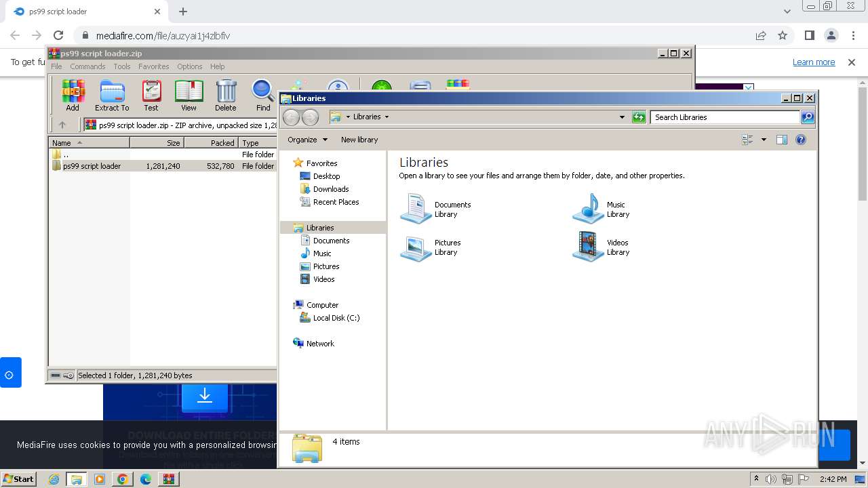Open the Tools menu in WinRAR
868x488 pixels.
122,66
